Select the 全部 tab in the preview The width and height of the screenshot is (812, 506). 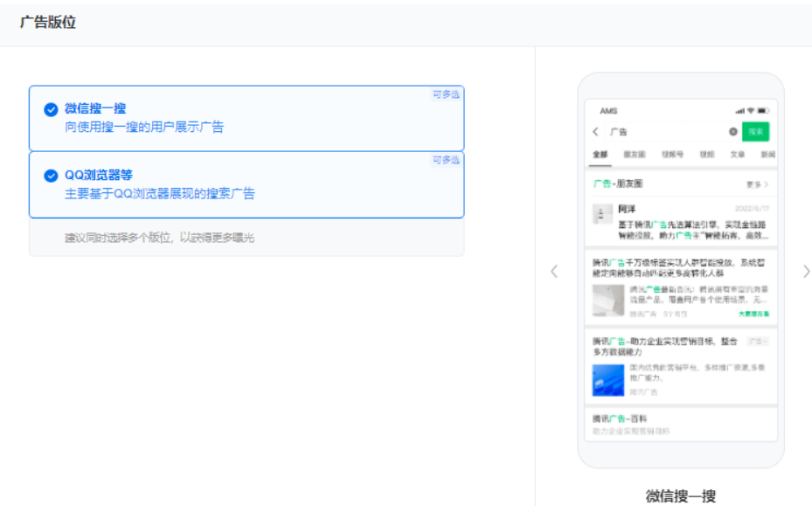(x=600, y=155)
